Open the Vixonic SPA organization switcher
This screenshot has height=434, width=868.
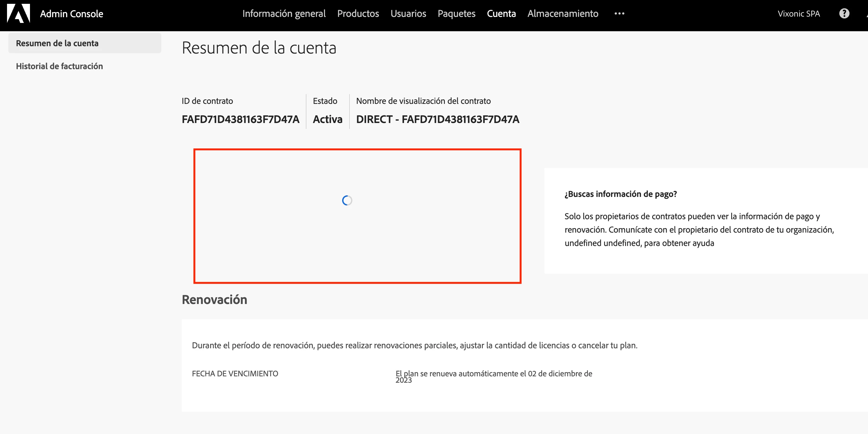tap(798, 13)
